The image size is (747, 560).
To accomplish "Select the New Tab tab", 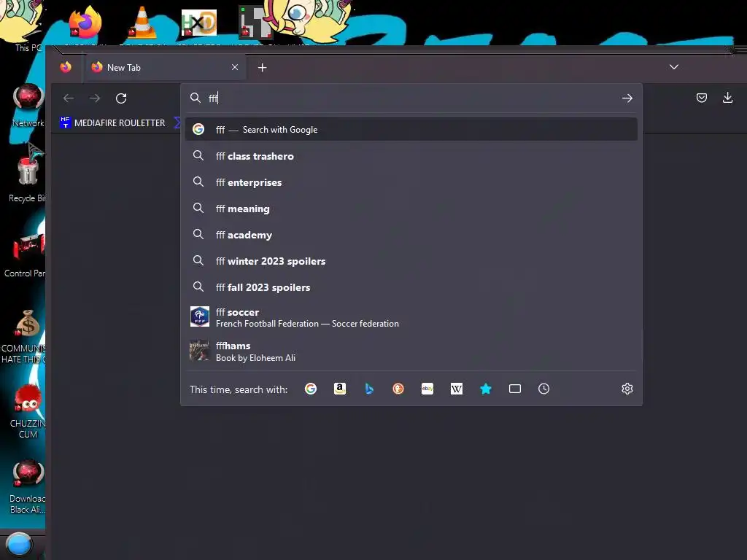I will click(x=166, y=67).
